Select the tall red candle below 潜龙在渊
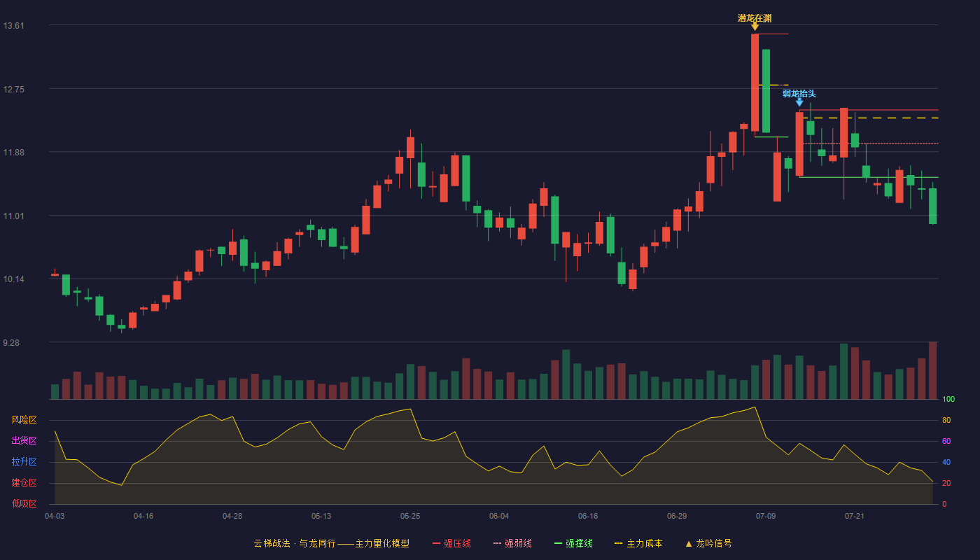This screenshot has height=560, width=980. point(755,83)
